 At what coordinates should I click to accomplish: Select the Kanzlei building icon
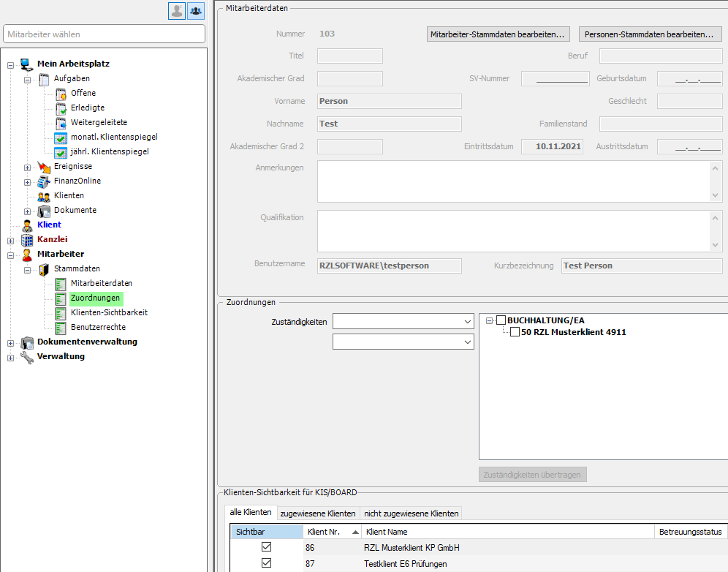point(27,239)
